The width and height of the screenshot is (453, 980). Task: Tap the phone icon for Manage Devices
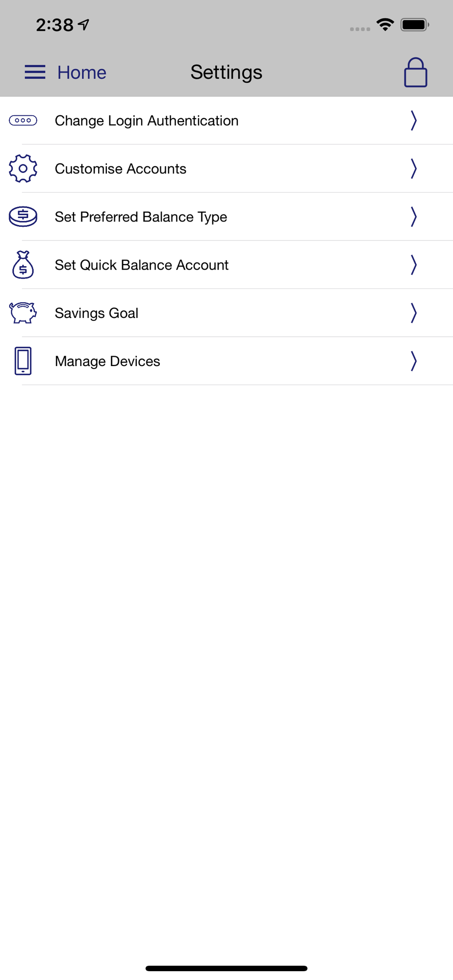click(23, 361)
